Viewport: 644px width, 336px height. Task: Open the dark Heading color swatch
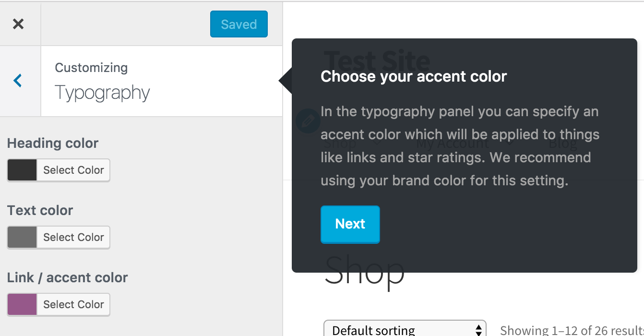tap(22, 170)
